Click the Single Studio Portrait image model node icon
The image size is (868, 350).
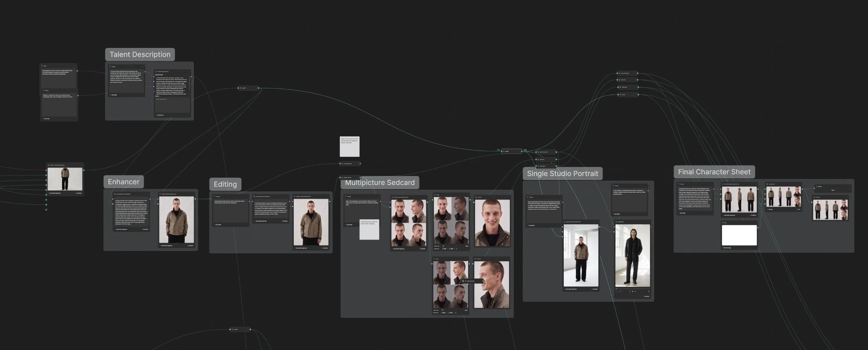(x=565, y=222)
